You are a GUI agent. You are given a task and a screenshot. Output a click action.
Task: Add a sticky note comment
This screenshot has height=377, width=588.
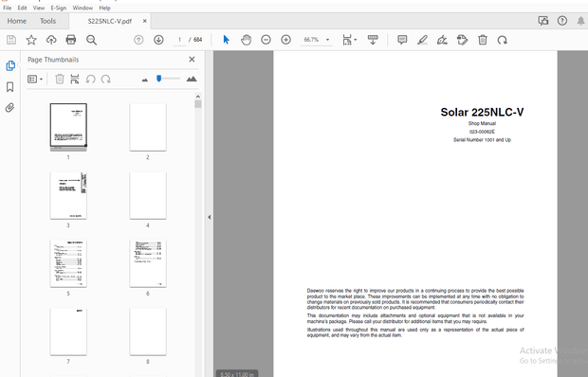tap(402, 40)
